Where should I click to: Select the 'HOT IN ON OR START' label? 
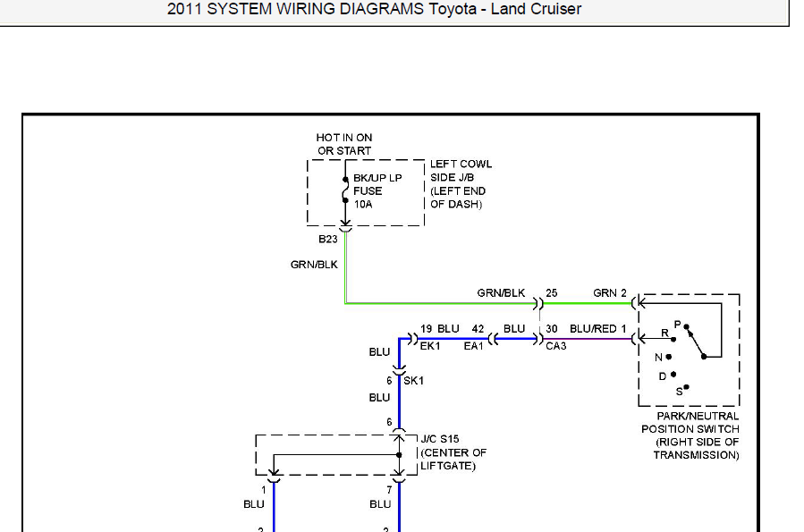(344, 144)
